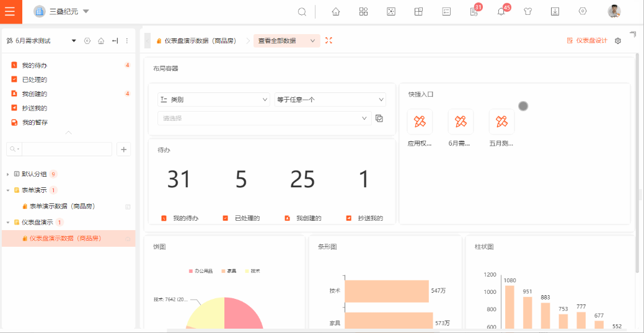Open the 类别 field dropdown
Image resolution: width=644 pixels, height=333 pixels.
pos(214,99)
